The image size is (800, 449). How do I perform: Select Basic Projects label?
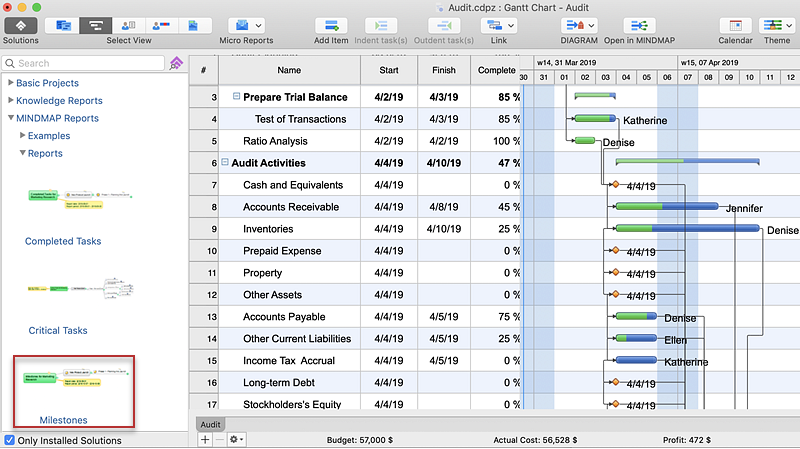47,83
